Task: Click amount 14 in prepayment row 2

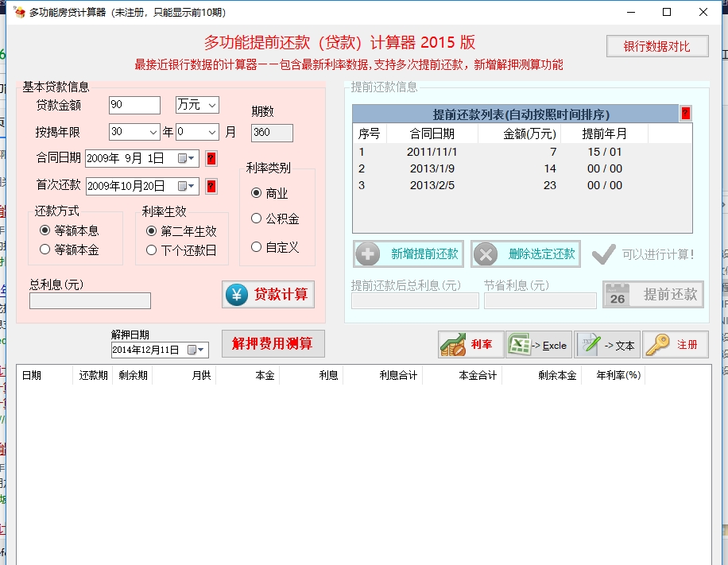Action: (x=550, y=168)
